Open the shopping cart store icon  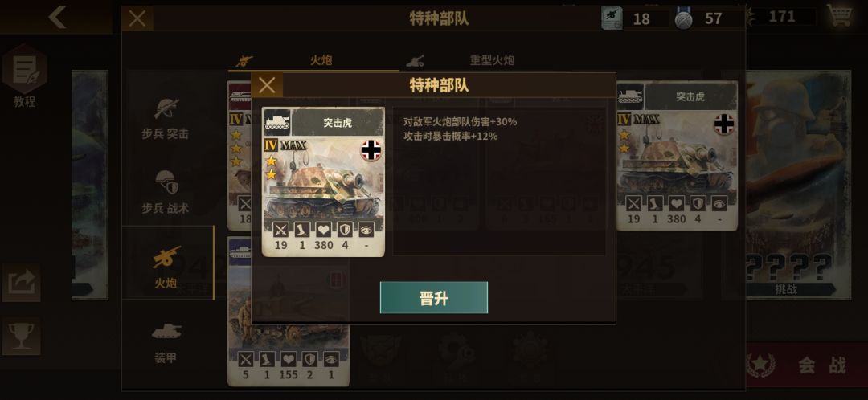pos(840,16)
